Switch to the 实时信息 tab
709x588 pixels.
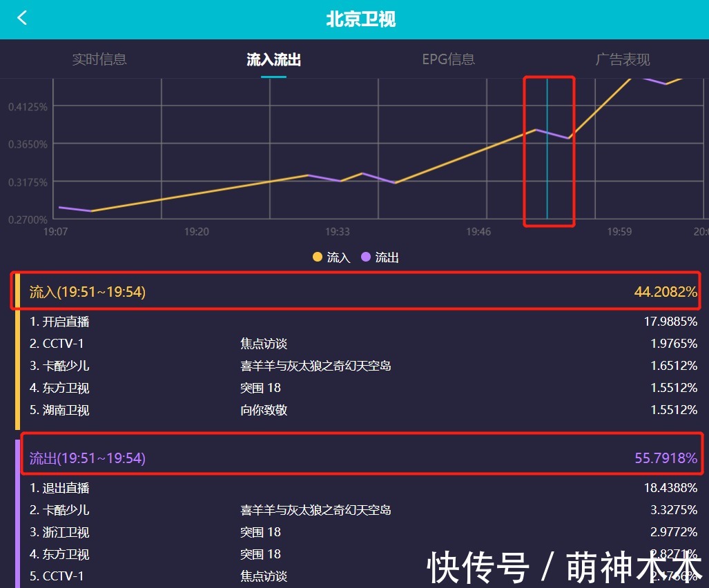(99, 59)
